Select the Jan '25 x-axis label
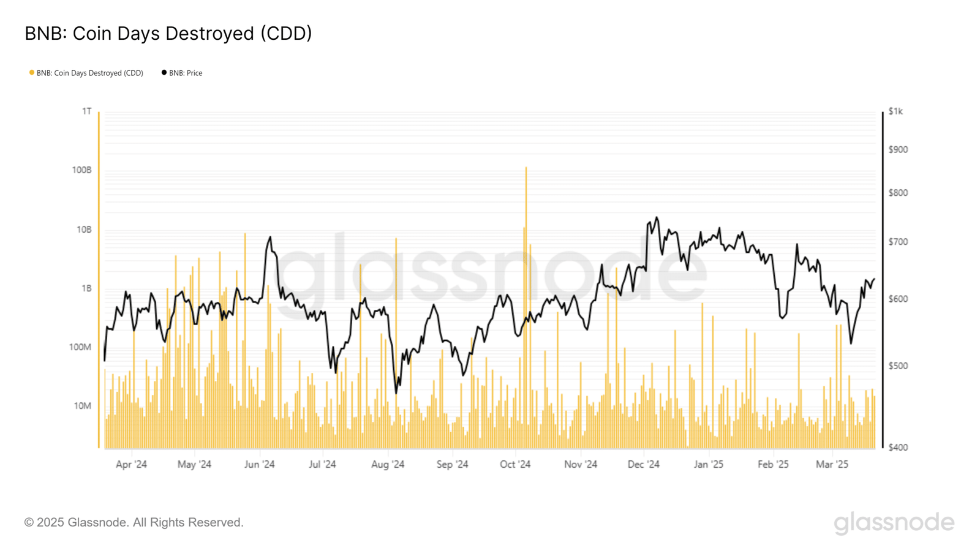Screen dimensions: 980x551 coord(708,464)
